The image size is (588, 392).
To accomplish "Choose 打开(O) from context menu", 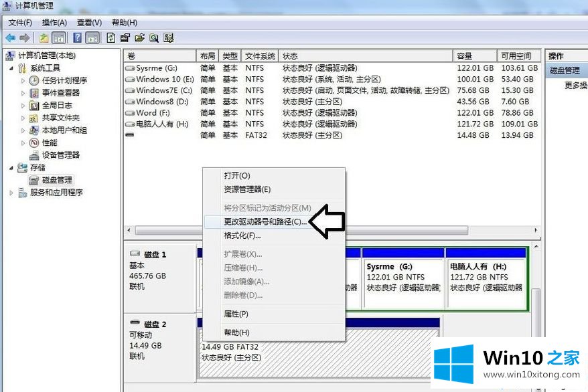I will point(274,175).
